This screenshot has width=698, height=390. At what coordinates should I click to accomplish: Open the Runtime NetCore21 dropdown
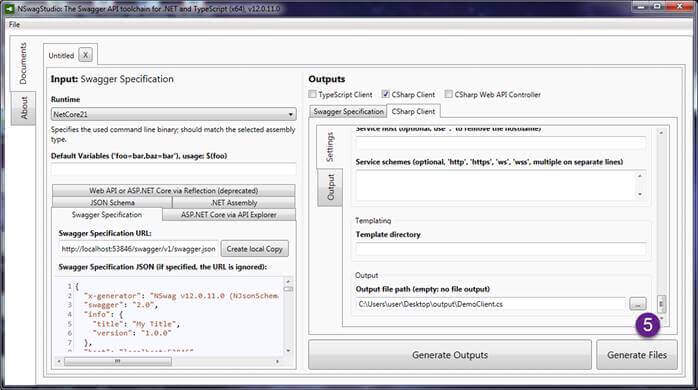coord(173,114)
